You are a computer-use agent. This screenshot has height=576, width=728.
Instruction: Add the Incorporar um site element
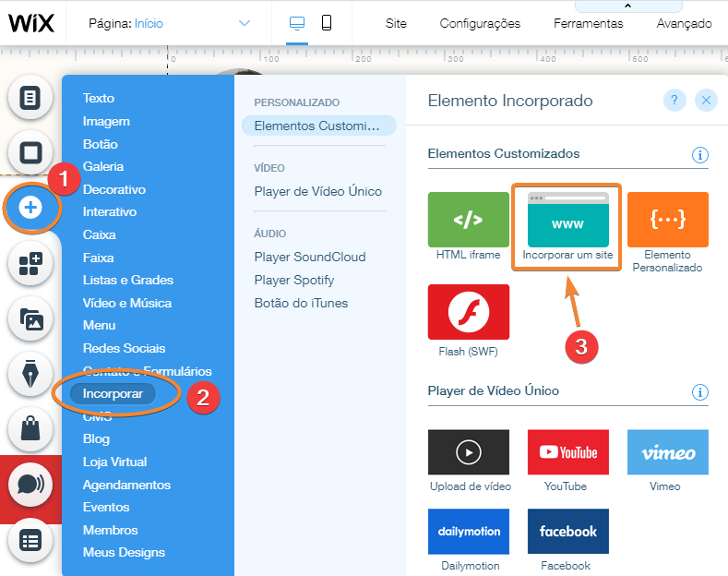[567, 220]
